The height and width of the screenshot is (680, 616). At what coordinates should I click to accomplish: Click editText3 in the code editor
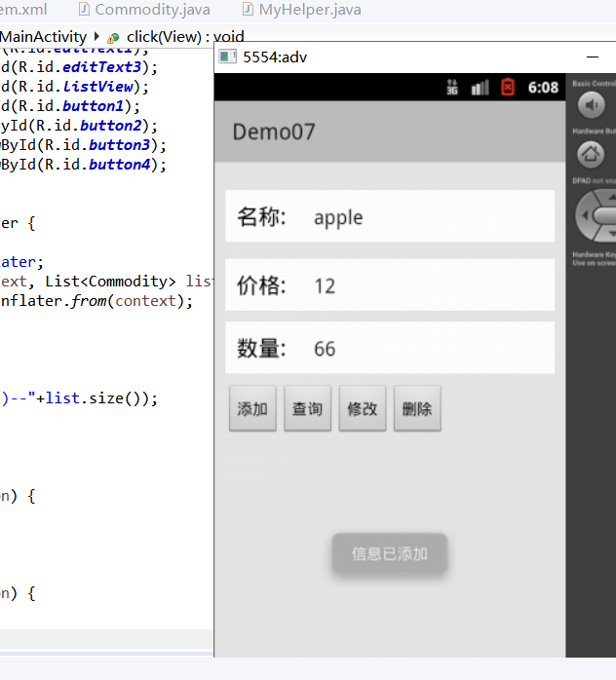(x=102, y=67)
